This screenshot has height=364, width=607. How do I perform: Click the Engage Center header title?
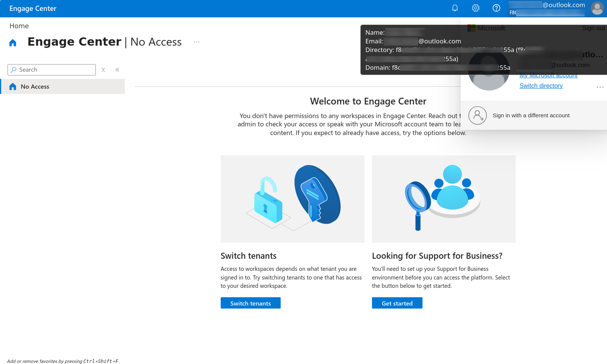33,8
